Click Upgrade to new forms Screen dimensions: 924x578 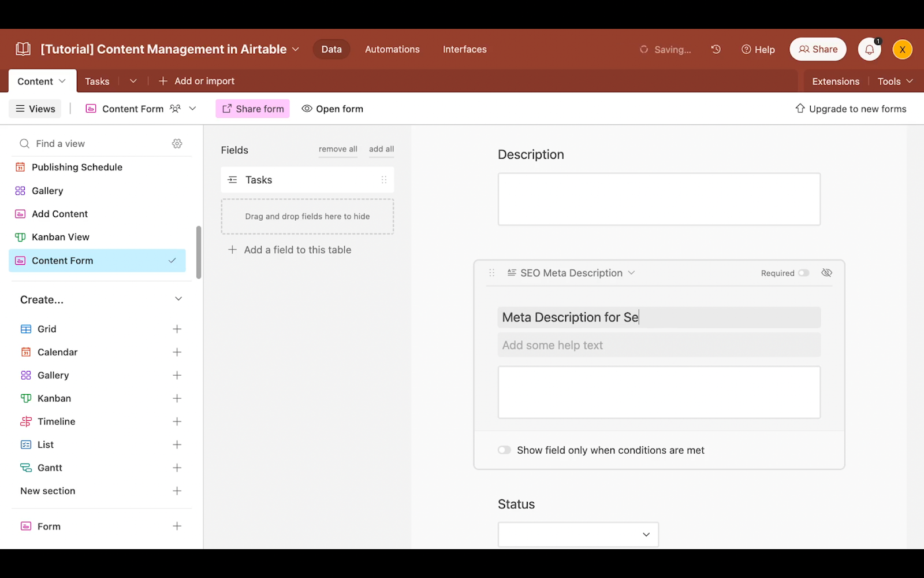[851, 109]
